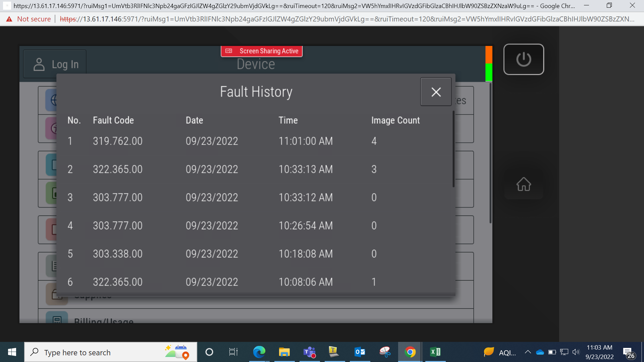The height and width of the screenshot is (362, 644).
Task: Select fault row 322.365.00 at 10:33:13 AM
Action: point(255,169)
